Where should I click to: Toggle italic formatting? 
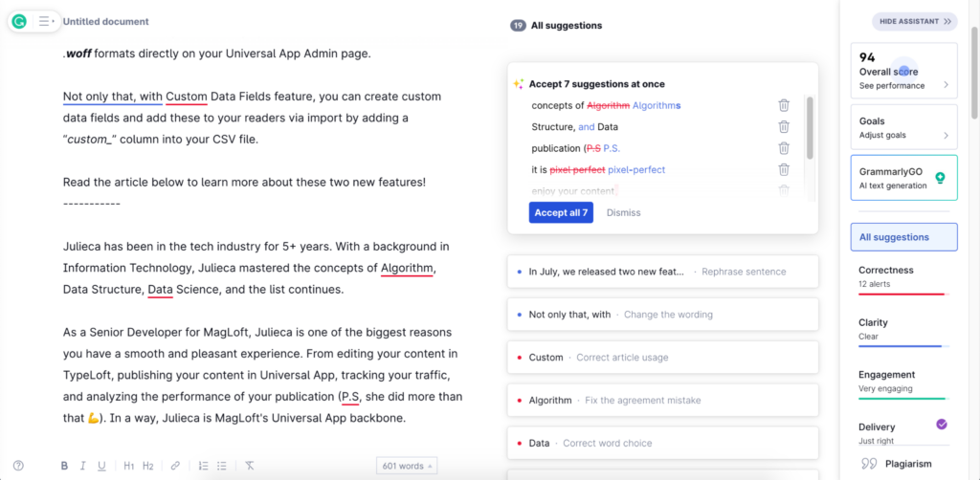82,466
